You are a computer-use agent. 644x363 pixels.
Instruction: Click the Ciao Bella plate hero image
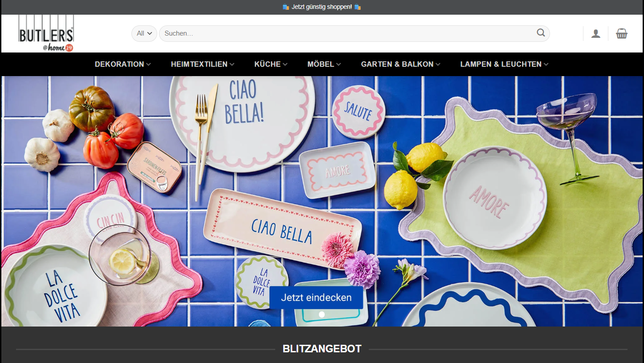(x=242, y=124)
